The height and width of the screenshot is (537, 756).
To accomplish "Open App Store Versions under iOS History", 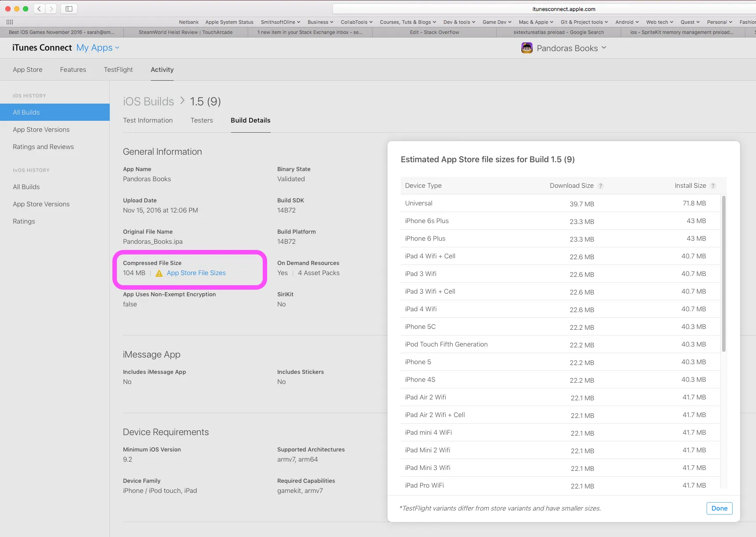I will click(41, 130).
